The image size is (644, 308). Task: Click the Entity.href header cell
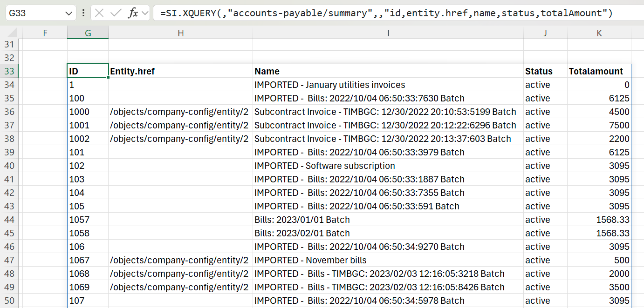181,71
